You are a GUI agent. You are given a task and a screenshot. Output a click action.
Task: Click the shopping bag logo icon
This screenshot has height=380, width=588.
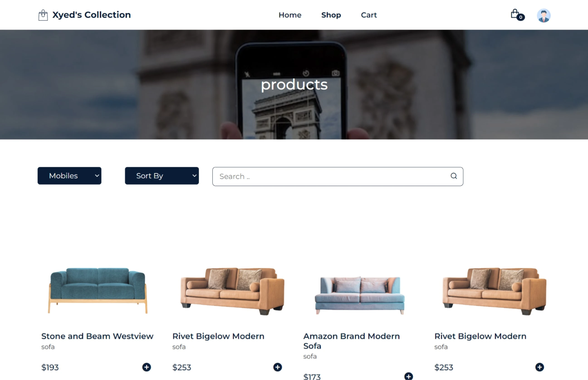(43, 15)
